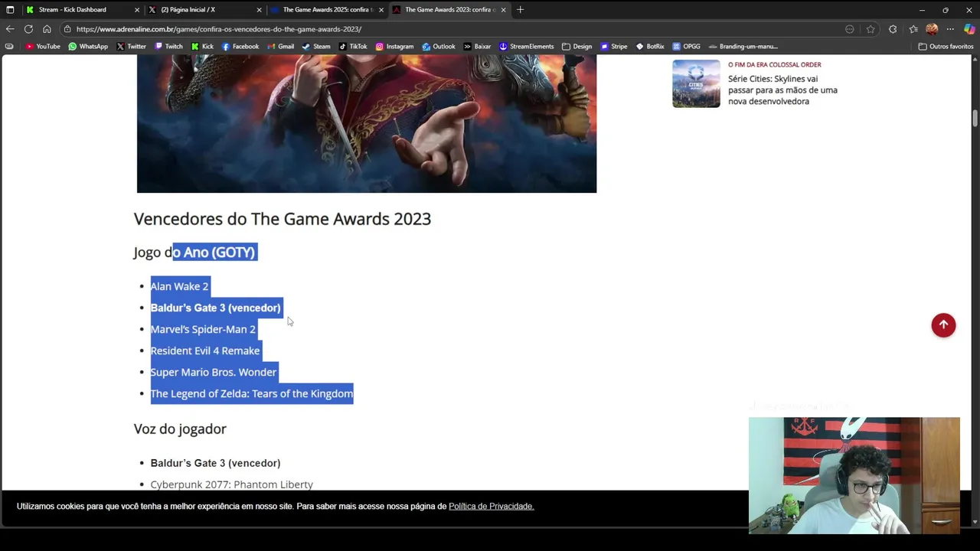The height and width of the screenshot is (551, 980).
Task: Click highlighted Baldur's Gate 3 (vencedor) in GOTY list
Action: pyautogui.click(x=215, y=308)
